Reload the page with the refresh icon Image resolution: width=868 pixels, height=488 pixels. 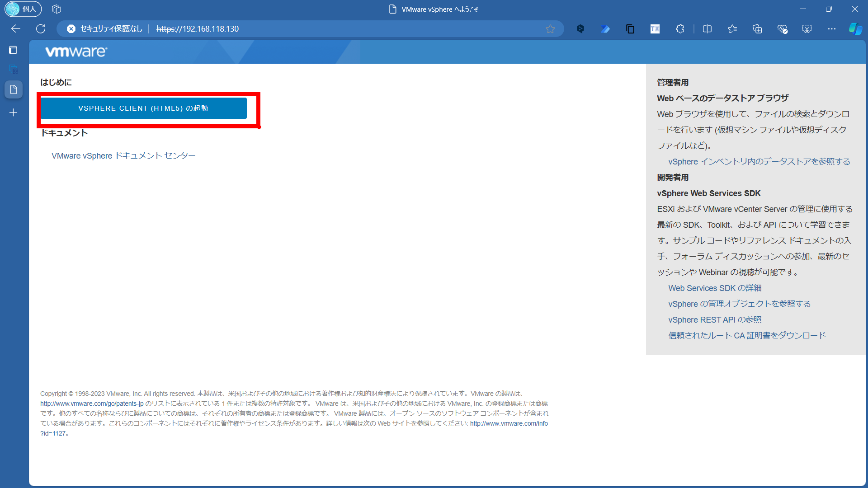tap(41, 29)
